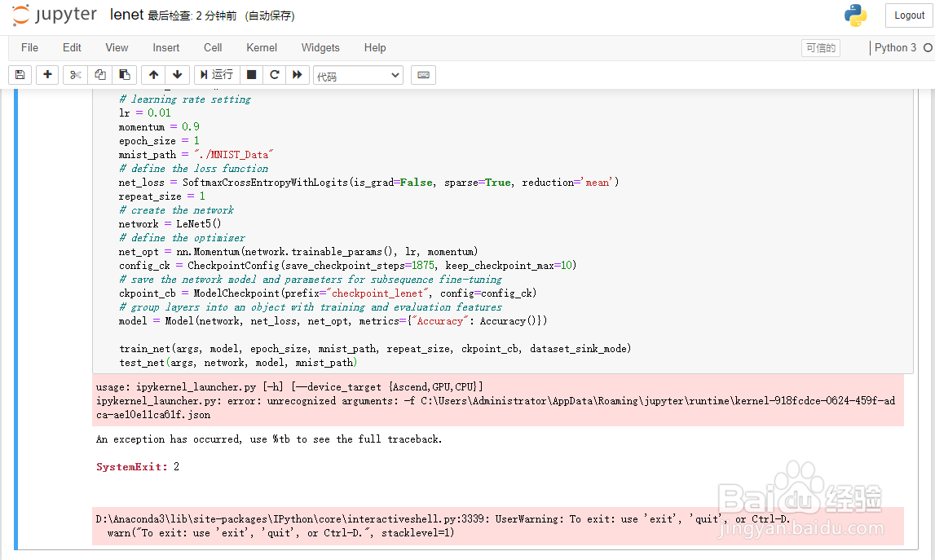Move selected cell up arrow

(x=154, y=74)
